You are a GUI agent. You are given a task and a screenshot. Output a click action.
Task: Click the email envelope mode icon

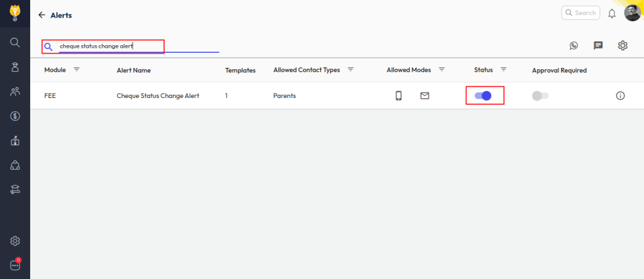tap(425, 96)
